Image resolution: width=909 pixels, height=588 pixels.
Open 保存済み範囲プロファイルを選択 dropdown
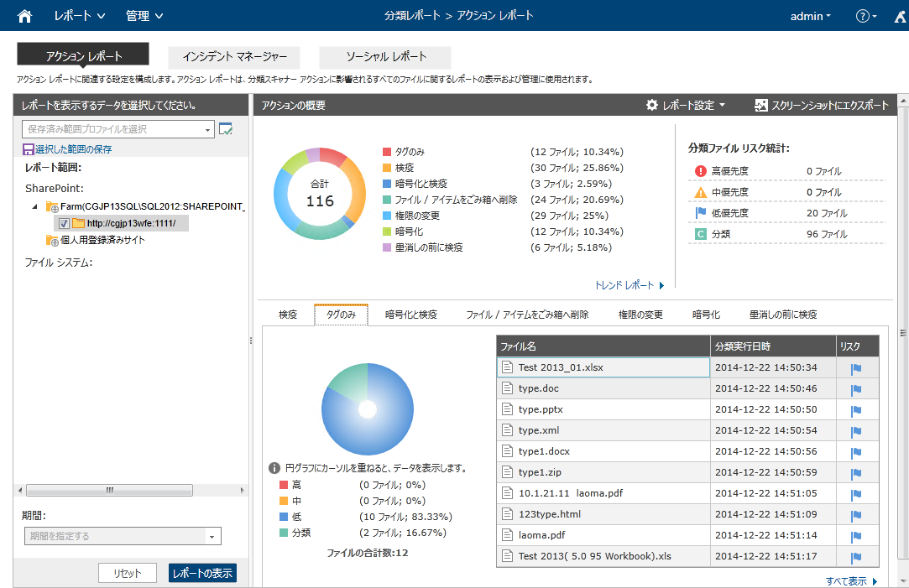pyautogui.click(x=118, y=129)
